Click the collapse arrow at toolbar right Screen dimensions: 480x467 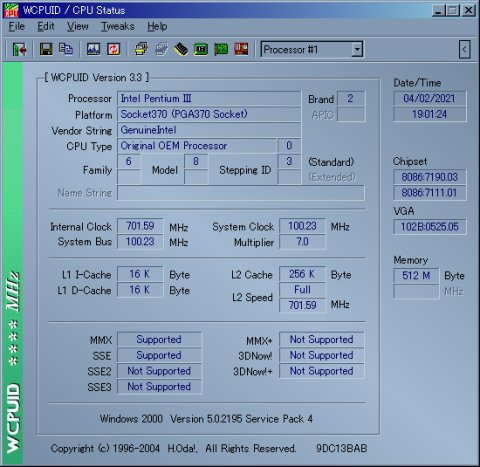(x=464, y=50)
